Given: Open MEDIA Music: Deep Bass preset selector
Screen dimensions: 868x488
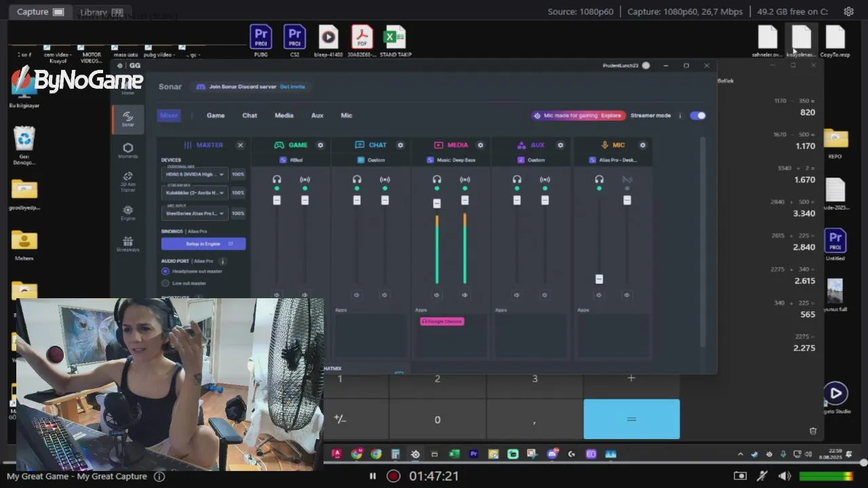Looking at the screenshot, I should [x=452, y=160].
